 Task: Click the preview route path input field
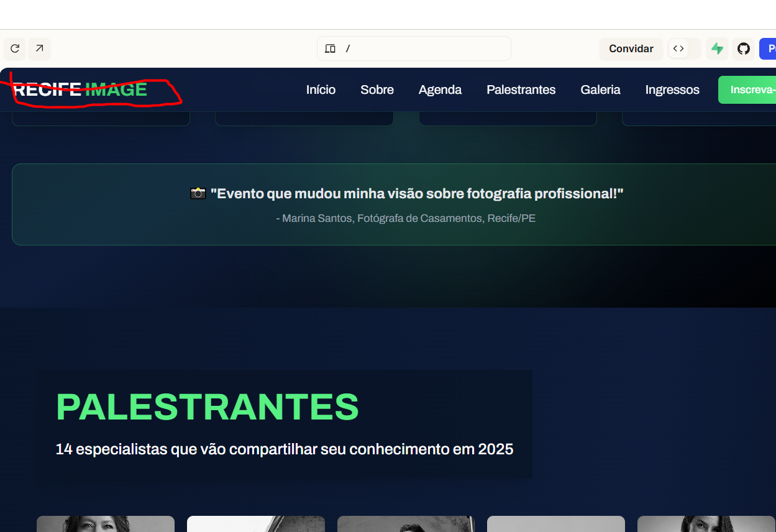click(422, 48)
